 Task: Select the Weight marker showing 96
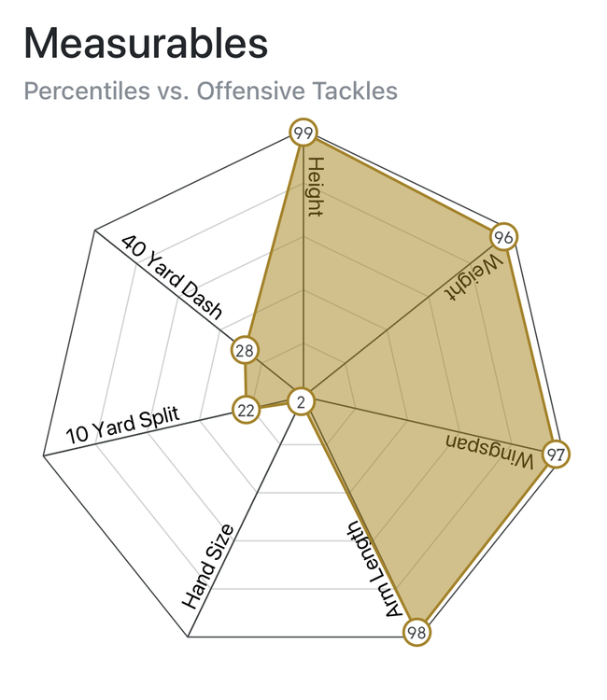click(504, 237)
